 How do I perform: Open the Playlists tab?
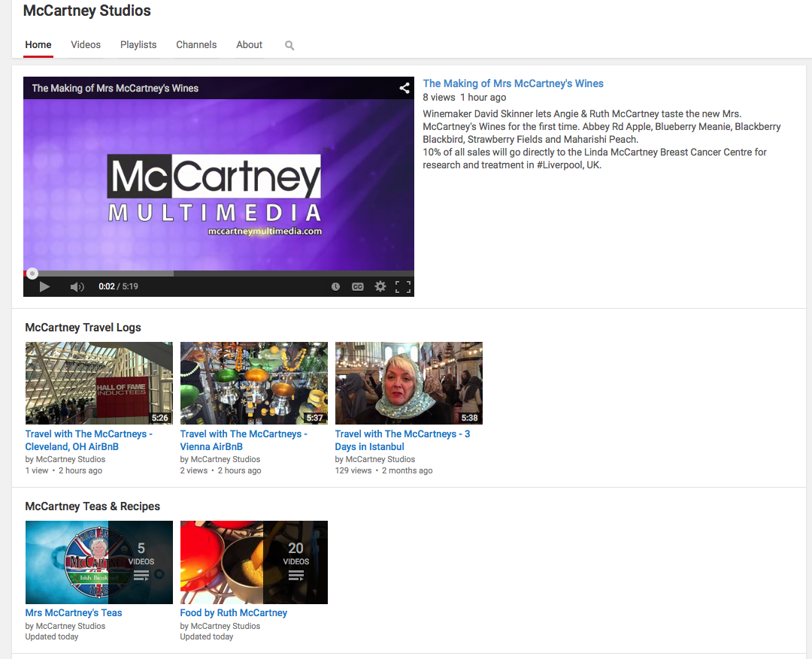pos(138,45)
